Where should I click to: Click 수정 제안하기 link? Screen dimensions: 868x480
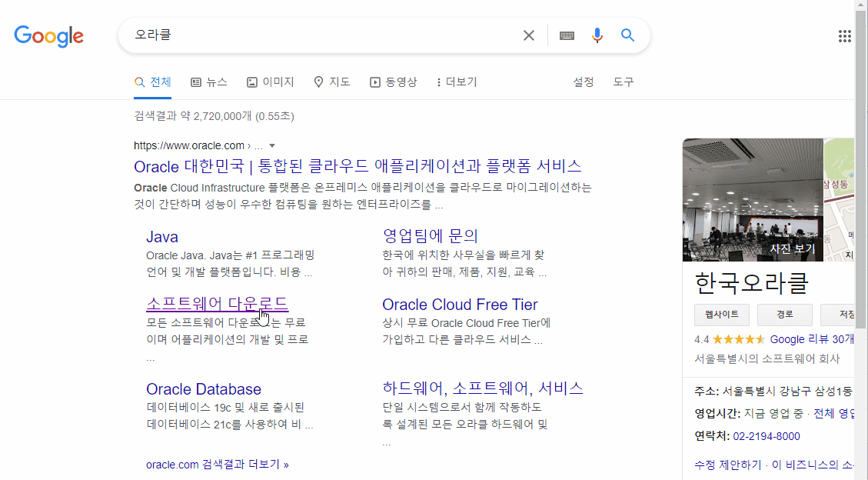pyautogui.click(x=728, y=465)
